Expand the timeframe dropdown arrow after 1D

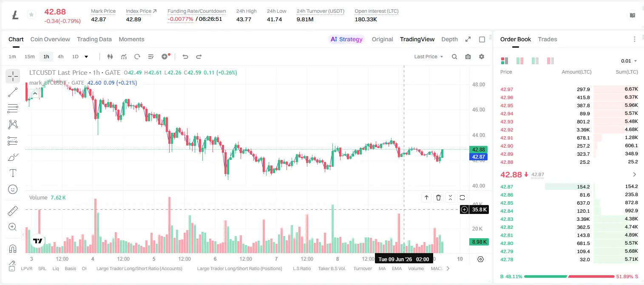(86, 57)
